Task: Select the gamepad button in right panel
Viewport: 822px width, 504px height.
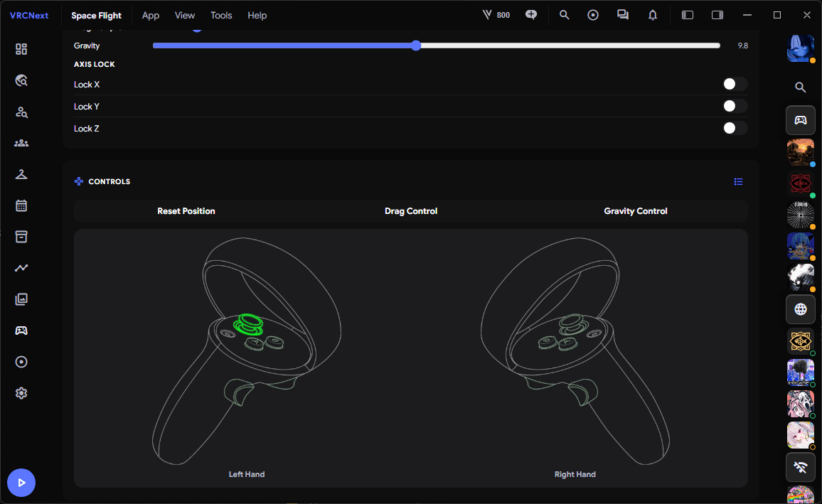Action: pyautogui.click(x=801, y=121)
